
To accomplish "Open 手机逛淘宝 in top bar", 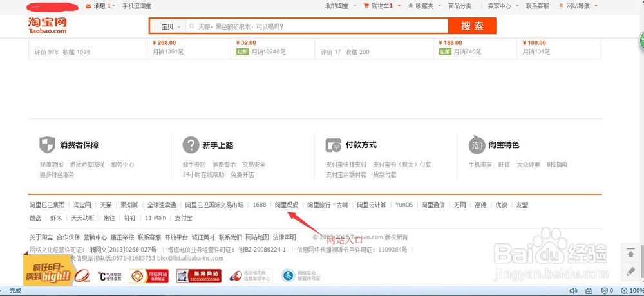I will [x=137, y=6].
